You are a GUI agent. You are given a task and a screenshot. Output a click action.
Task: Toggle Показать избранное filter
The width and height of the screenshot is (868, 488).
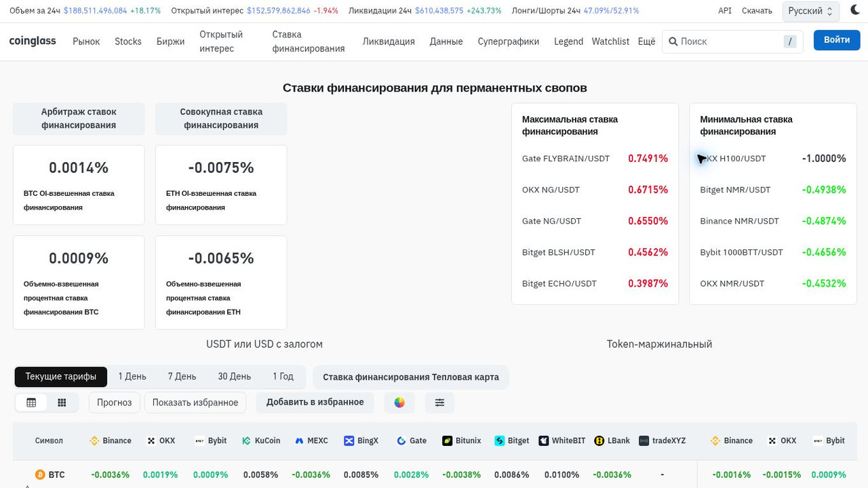[195, 403]
